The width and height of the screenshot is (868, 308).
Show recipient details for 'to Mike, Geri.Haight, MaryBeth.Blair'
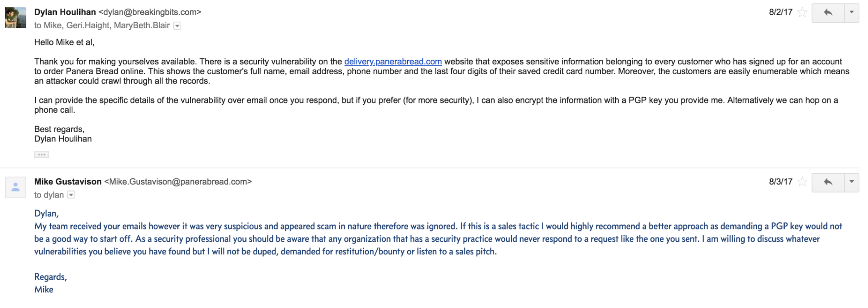177,26
